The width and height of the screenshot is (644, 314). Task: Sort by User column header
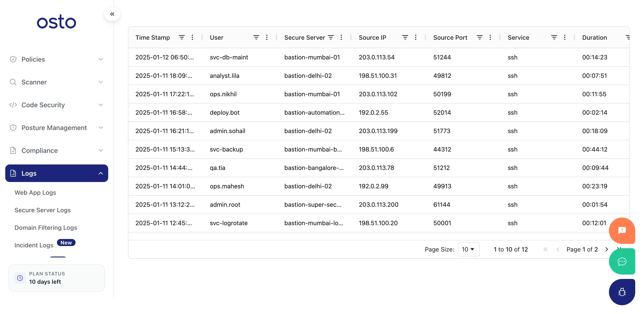[x=216, y=37]
